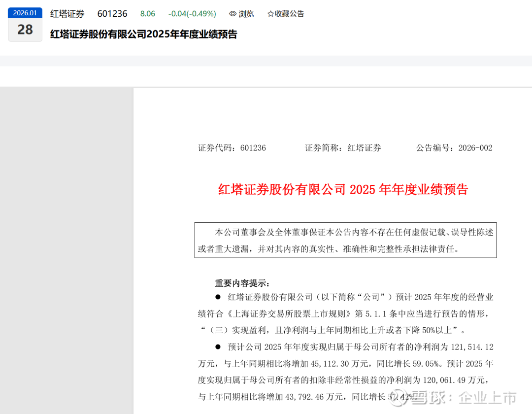532x414 pixels.
Task: Click the eye icon next to 浏览
Action: (x=233, y=14)
